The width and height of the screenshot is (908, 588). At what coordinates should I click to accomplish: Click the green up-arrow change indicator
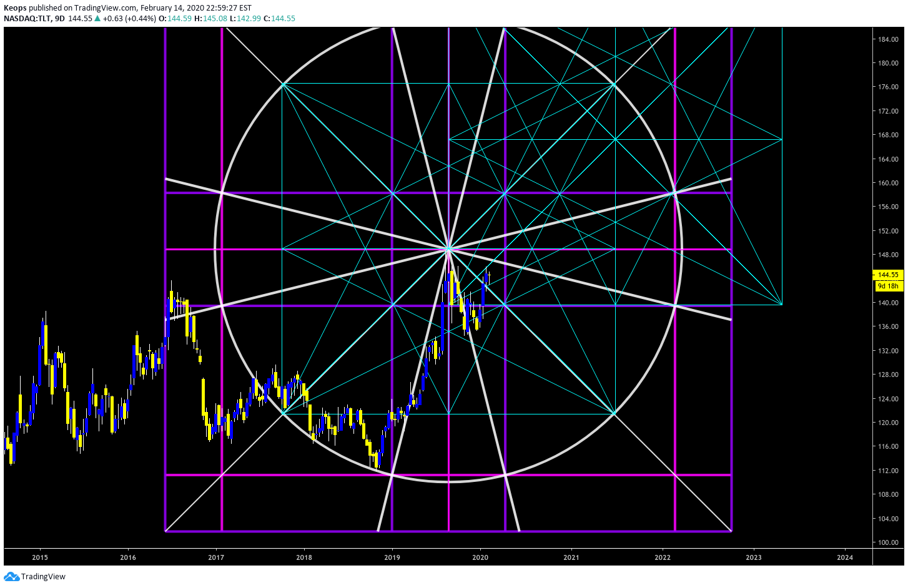pos(97,19)
